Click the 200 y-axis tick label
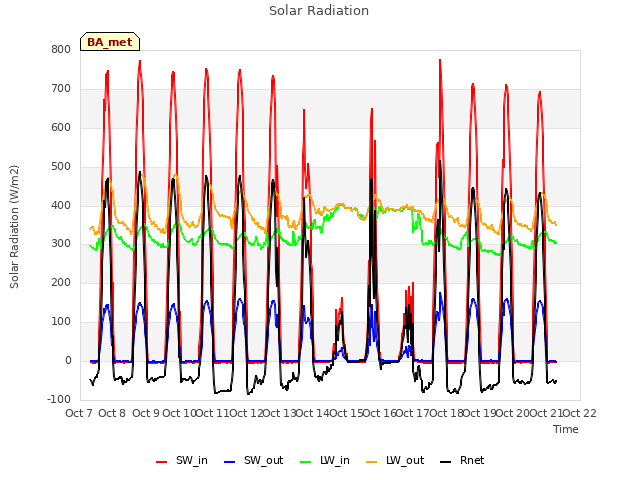The image size is (640, 480). (61, 282)
